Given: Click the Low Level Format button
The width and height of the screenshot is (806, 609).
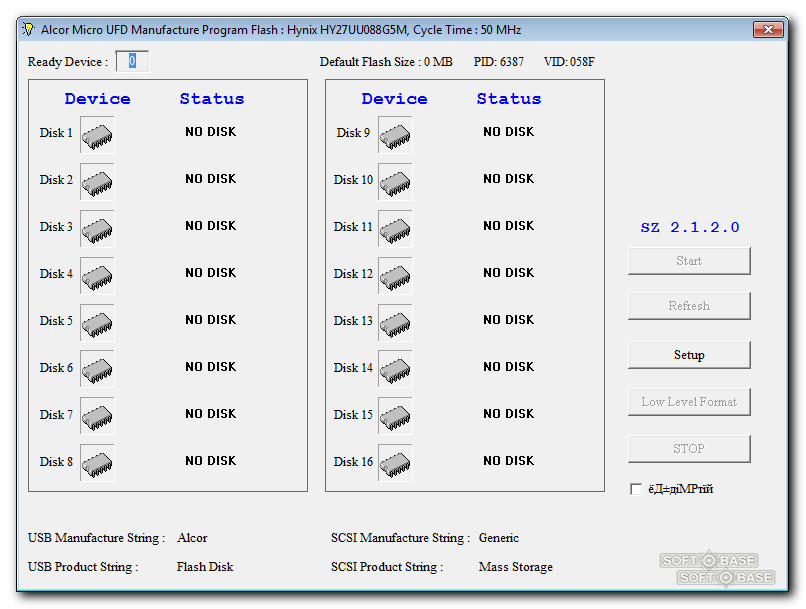Looking at the screenshot, I should [x=689, y=402].
